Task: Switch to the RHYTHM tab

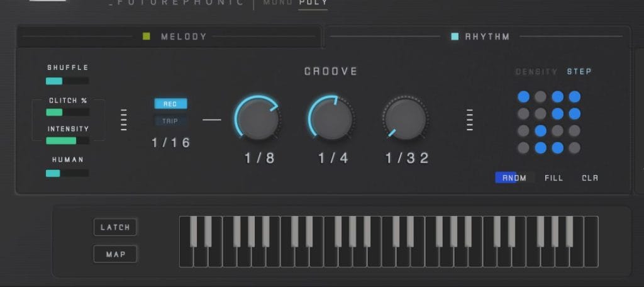Action: point(487,37)
